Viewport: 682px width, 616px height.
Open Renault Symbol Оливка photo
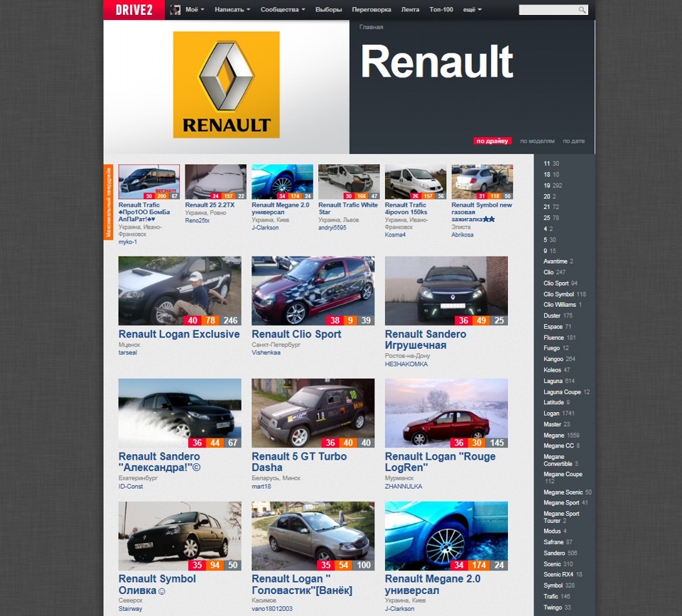click(180, 536)
